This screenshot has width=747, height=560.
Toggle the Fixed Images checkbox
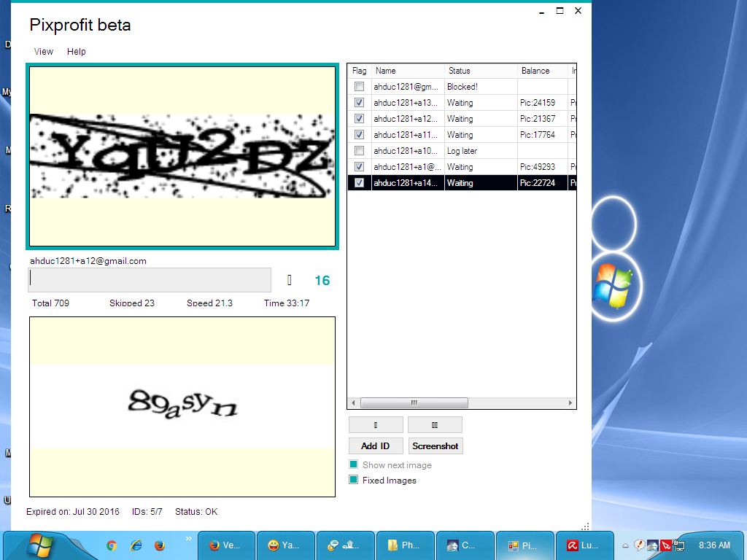pyautogui.click(x=354, y=480)
